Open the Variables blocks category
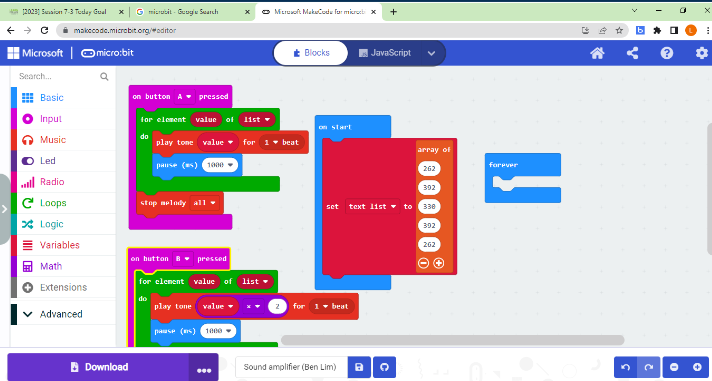 tap(63, 245)
